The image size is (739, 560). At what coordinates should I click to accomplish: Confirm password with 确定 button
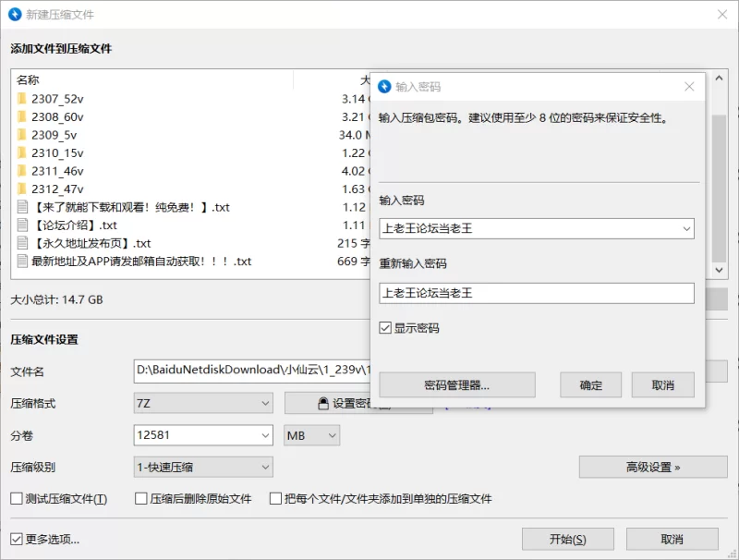pos(590,385)
